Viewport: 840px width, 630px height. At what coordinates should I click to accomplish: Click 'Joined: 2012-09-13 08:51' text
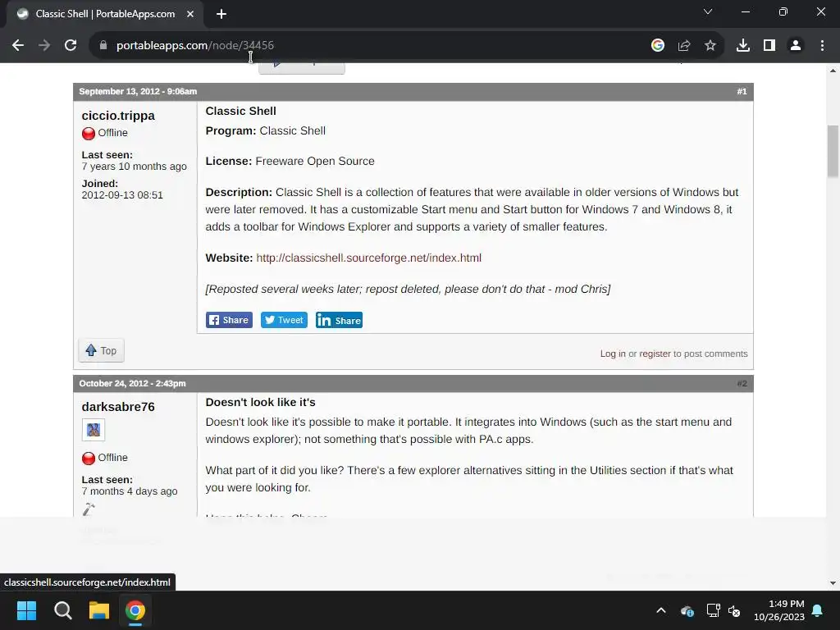(x=122, y=189)
